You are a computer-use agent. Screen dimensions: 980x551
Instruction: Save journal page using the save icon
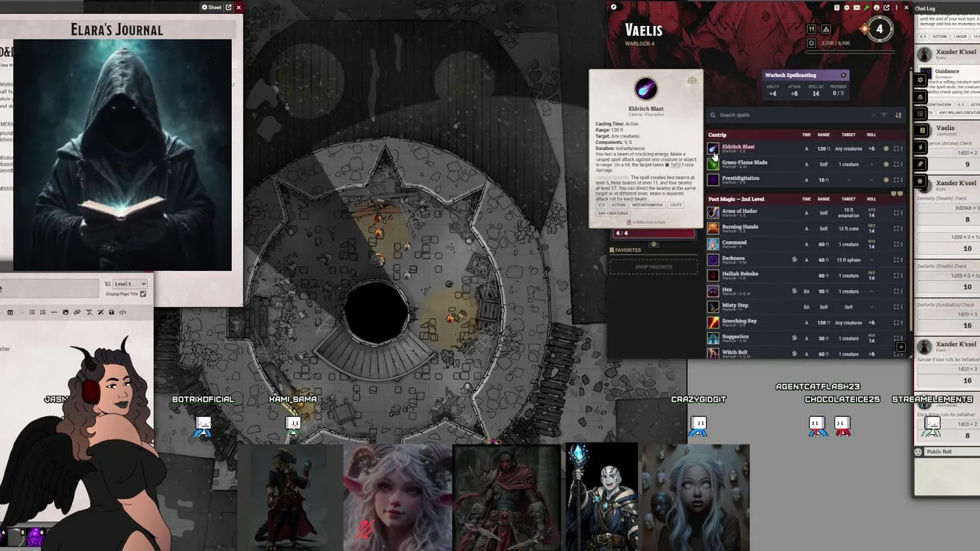point(111,312)
